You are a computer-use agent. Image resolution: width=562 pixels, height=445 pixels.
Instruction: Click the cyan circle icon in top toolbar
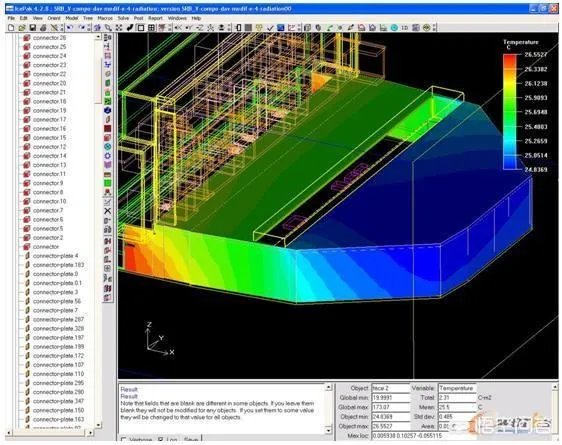pyautogui.click(x=394, y=28)
